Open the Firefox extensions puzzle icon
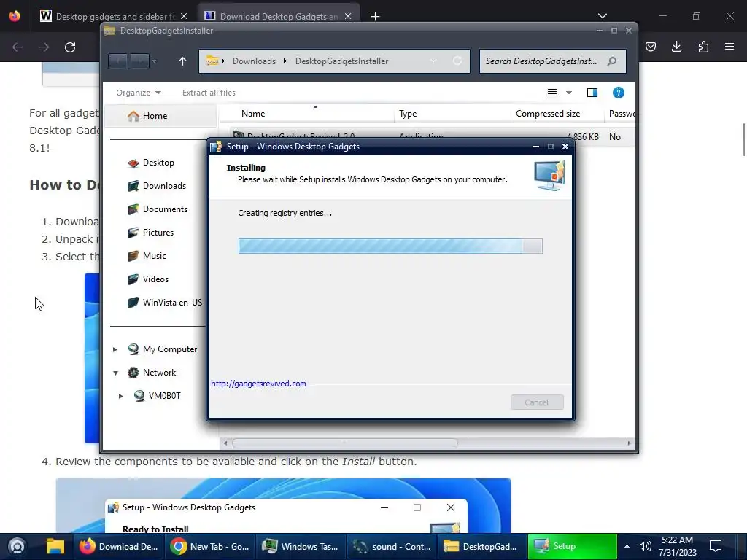The height and width of the screenshot is (560, 747). click(703, 47)
